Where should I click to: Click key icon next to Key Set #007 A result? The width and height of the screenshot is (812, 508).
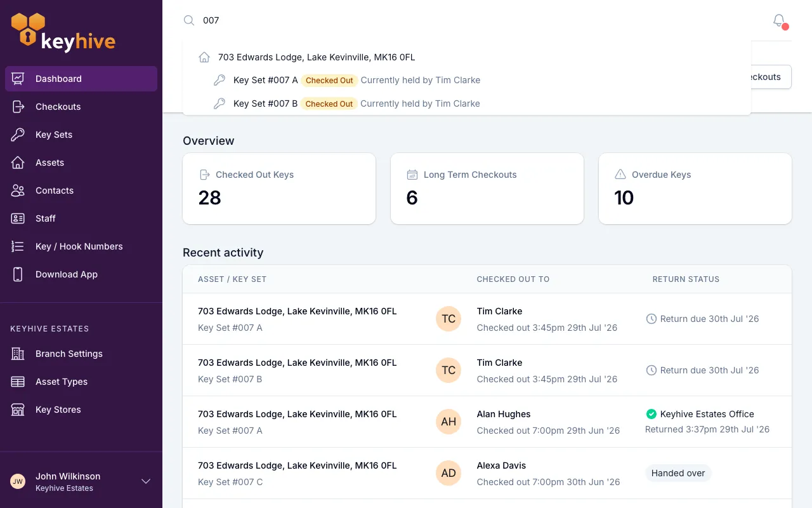219,80
